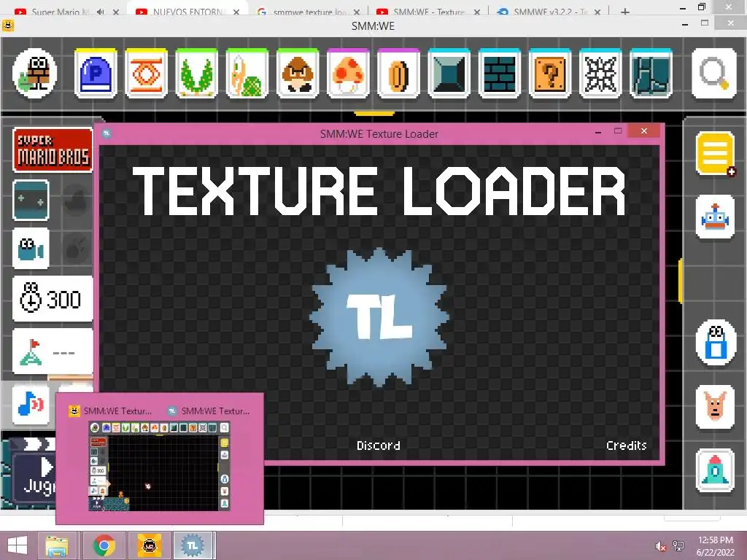The image size is (747, 560).
Task: Open the sound effects music note icon
Action: point(31,404)
